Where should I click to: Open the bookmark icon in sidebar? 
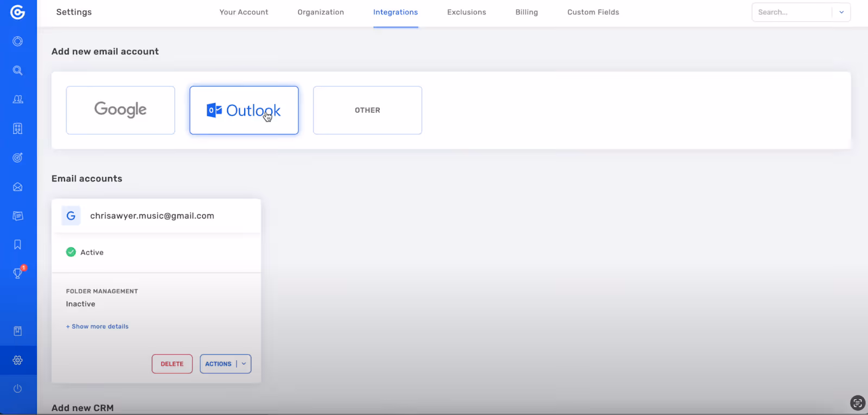point(18,245)
